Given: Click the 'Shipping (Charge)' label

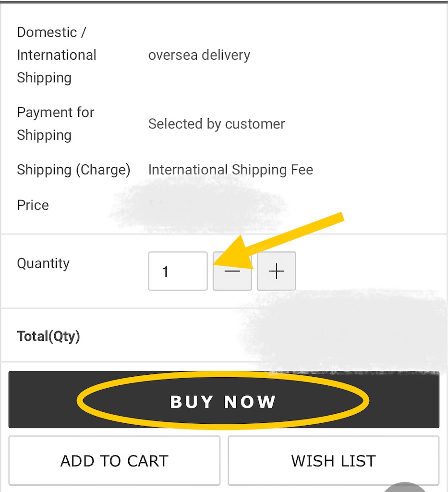Looking at the screenshot, I should [x=73, y=170].
